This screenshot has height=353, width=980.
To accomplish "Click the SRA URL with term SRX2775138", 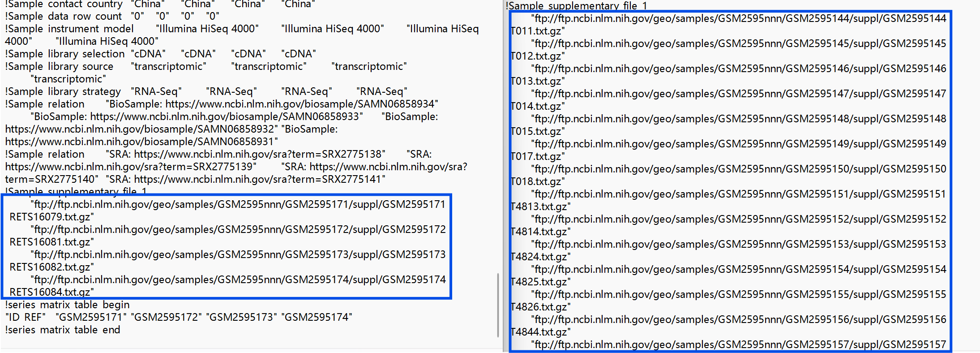I will 258,154.
